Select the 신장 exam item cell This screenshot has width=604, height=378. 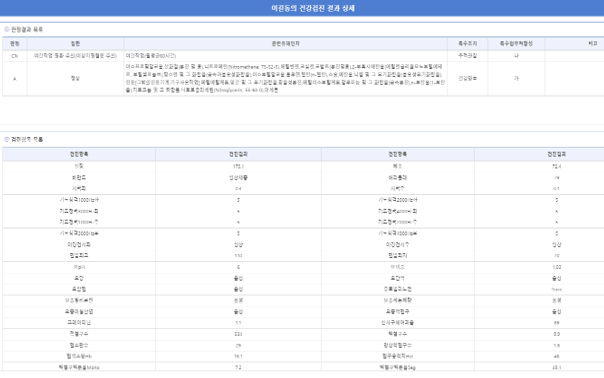(x=79, y=166)
